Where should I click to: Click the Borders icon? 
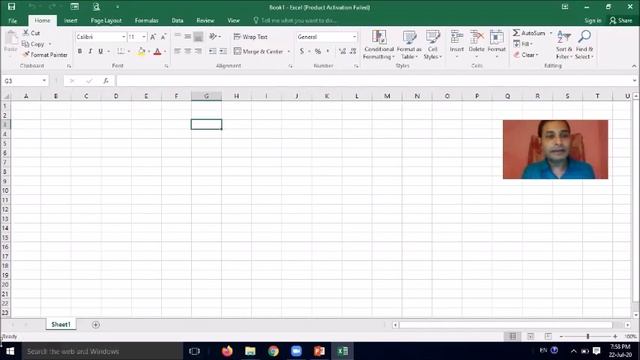tap(120, 51)
